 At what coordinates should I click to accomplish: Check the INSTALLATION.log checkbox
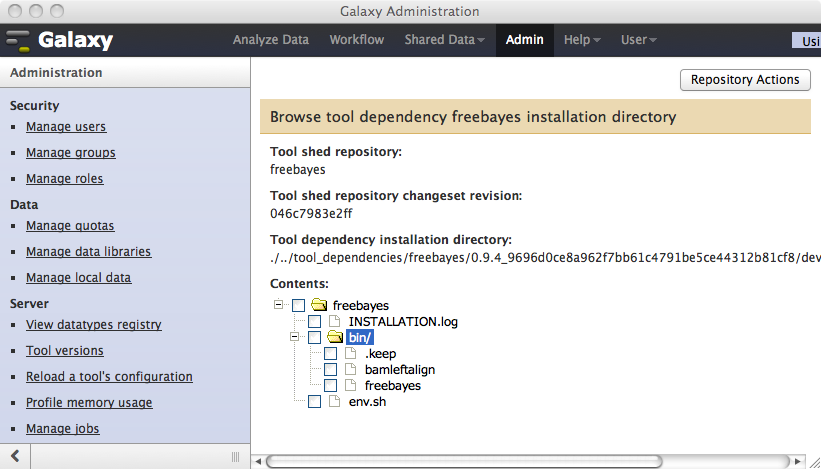tap(314, 321)
